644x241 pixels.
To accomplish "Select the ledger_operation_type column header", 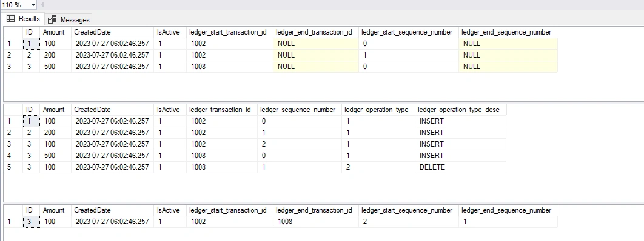I will click(x=378, y=110).
